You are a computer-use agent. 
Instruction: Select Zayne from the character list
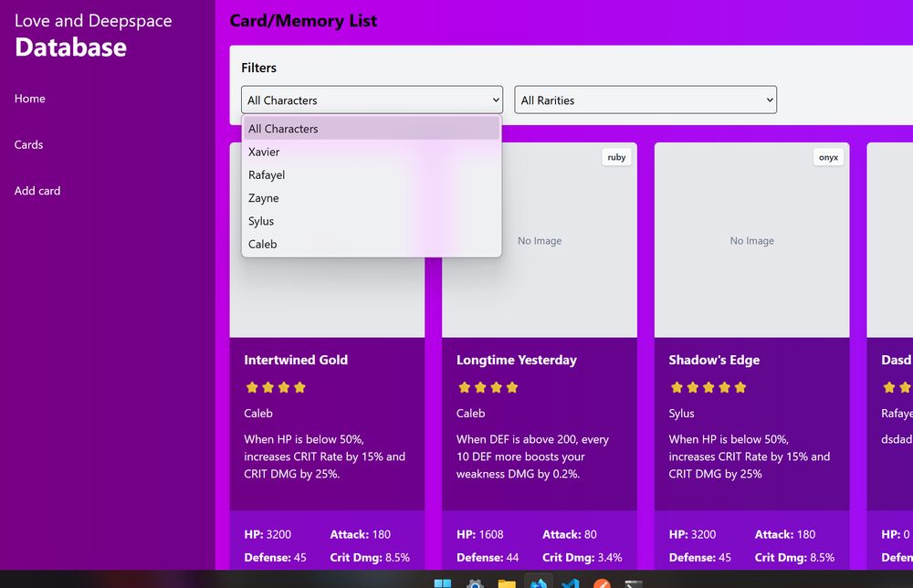tap(372, 198)
